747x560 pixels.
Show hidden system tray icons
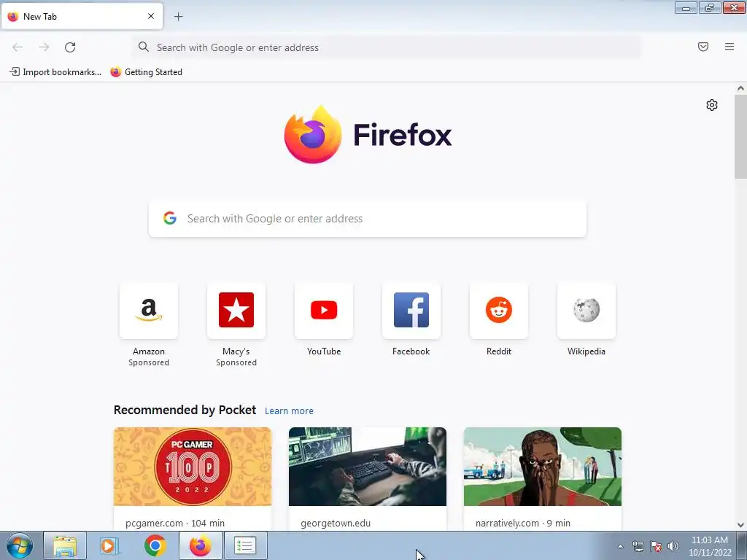(620, 546)
